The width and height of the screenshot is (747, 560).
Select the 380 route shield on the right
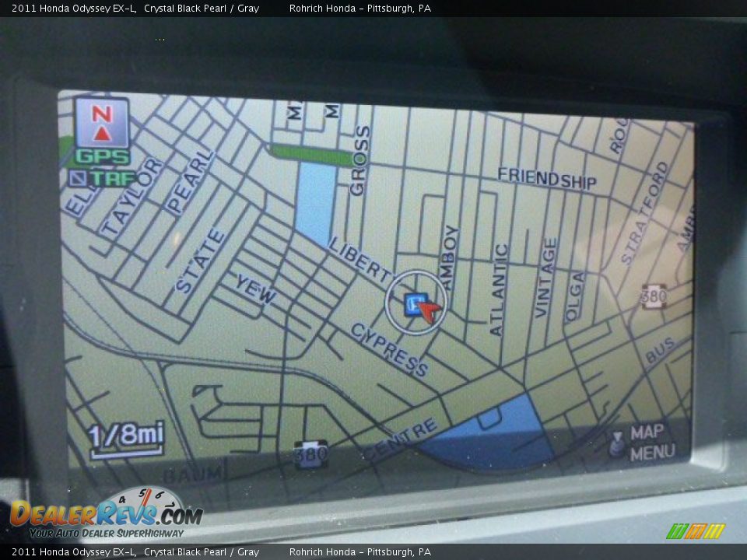(x=654, y=296)
